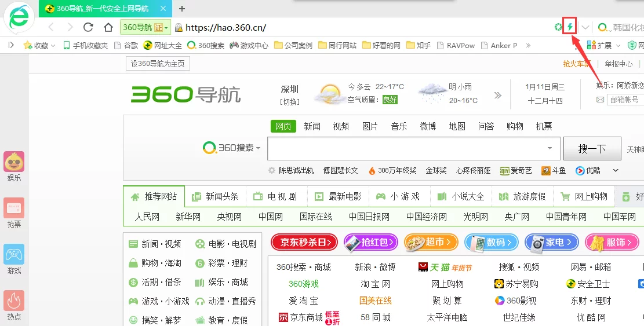Expand the 收藏 dropdown arrow
644x326 pixels.
tap(53, 46)
